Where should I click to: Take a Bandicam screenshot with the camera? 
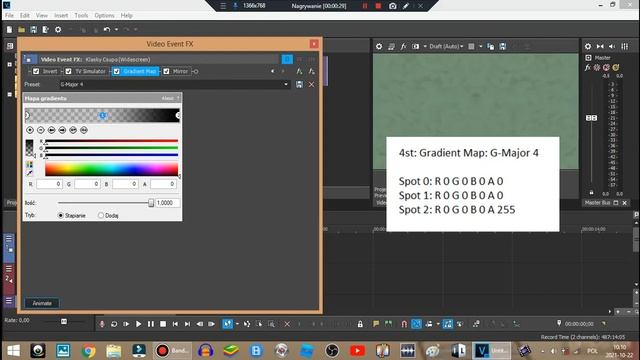tap(392, 6)
